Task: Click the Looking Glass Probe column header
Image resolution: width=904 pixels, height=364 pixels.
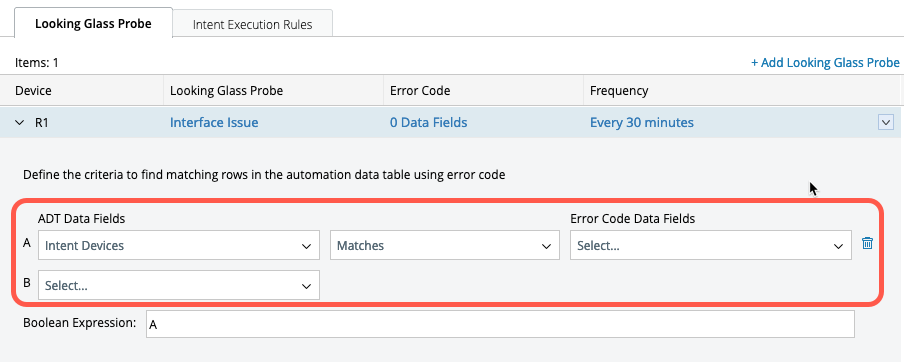Action: (x=227, y=91)
